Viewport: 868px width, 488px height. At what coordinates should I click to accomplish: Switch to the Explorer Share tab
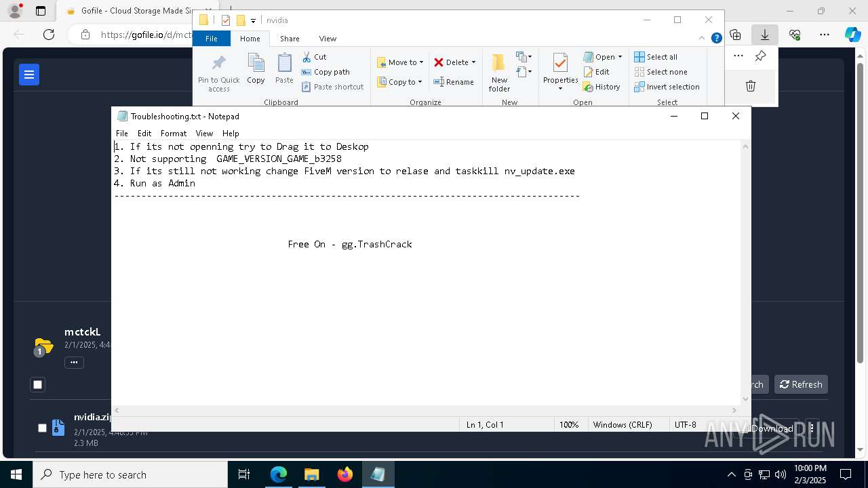[290, 39]
